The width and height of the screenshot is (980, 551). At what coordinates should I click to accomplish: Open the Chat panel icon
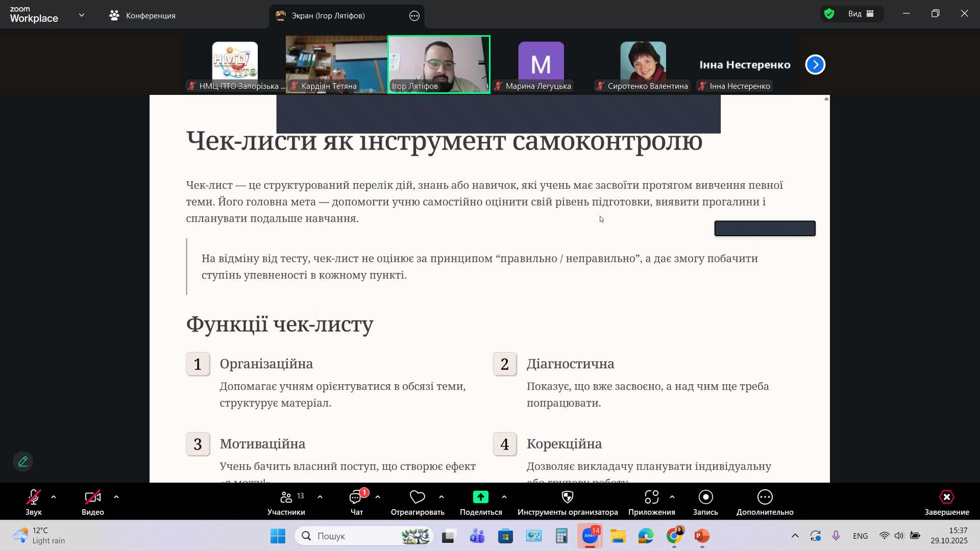(356, 497)
